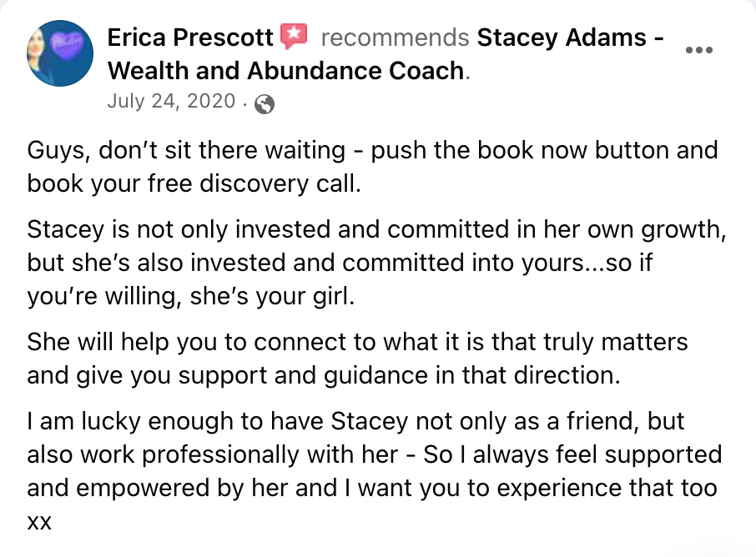Click the Stacey is not only invested line
This screenshot has width=756, height=557.
pos(376,229)
